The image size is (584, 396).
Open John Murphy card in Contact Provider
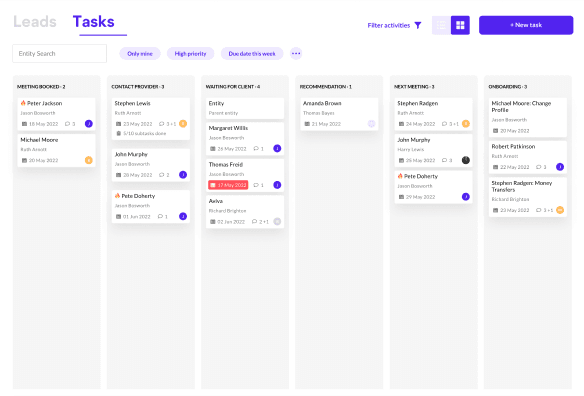coord(151,165)
